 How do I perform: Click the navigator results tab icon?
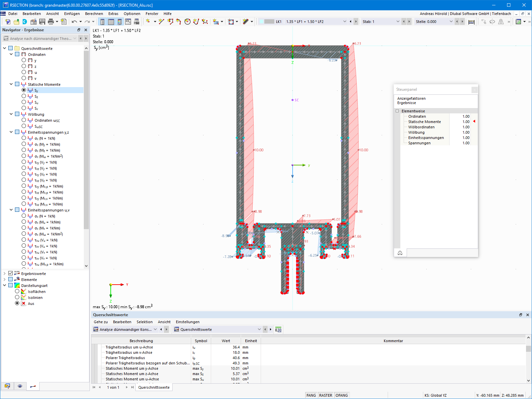33,386
